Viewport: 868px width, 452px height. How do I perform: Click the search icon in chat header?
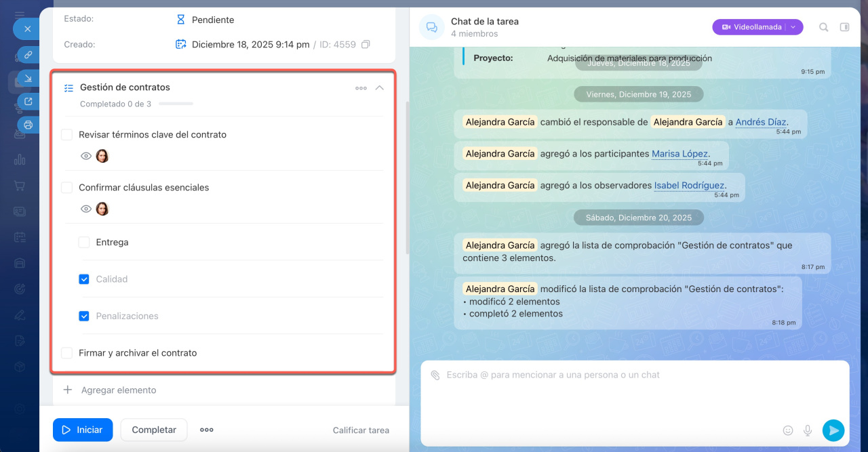823,27
